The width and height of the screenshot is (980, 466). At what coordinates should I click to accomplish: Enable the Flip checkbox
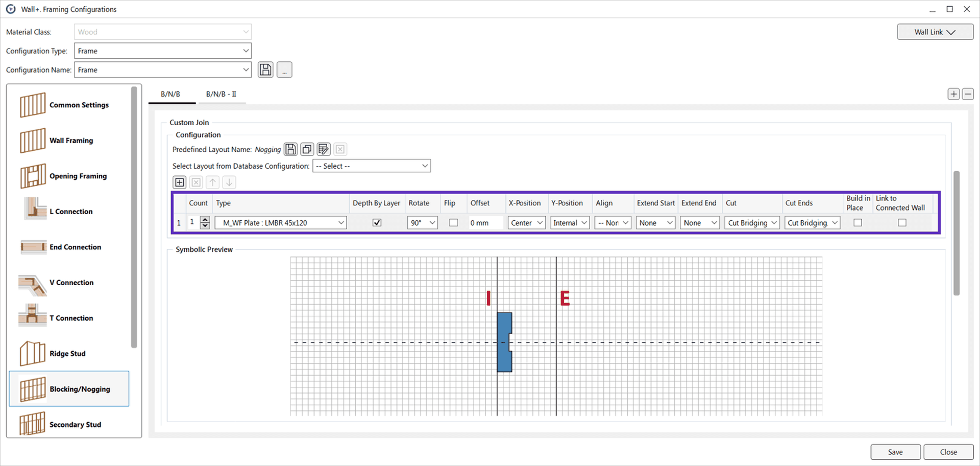453,223
